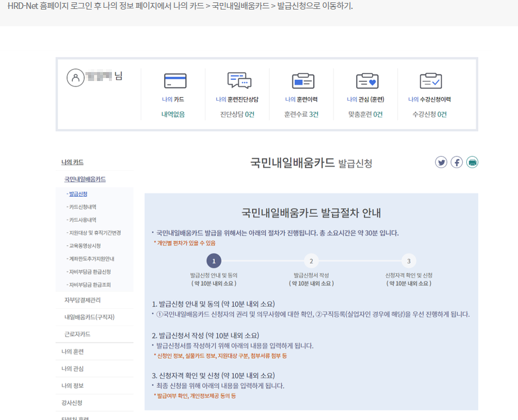Open the 나의 카드 credit card icon
This screenshot has height=420, width=518.
point(175,80)
